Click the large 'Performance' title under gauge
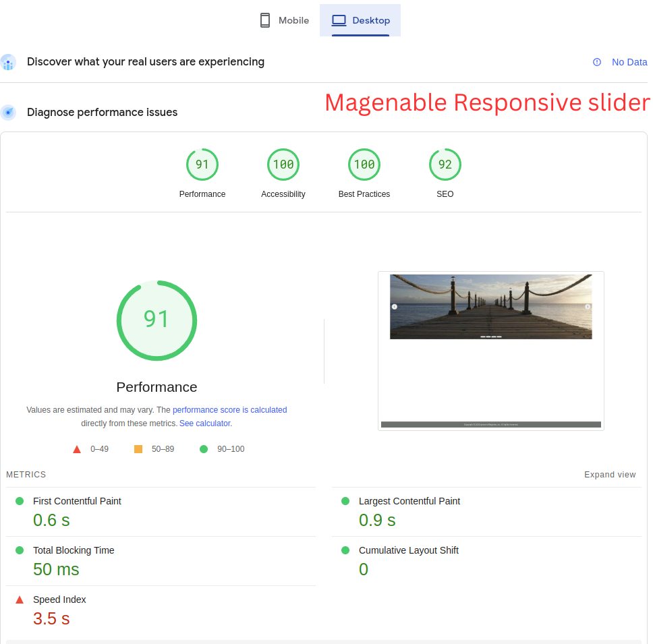The image size is (653, 644). click(x=157, y=386)
